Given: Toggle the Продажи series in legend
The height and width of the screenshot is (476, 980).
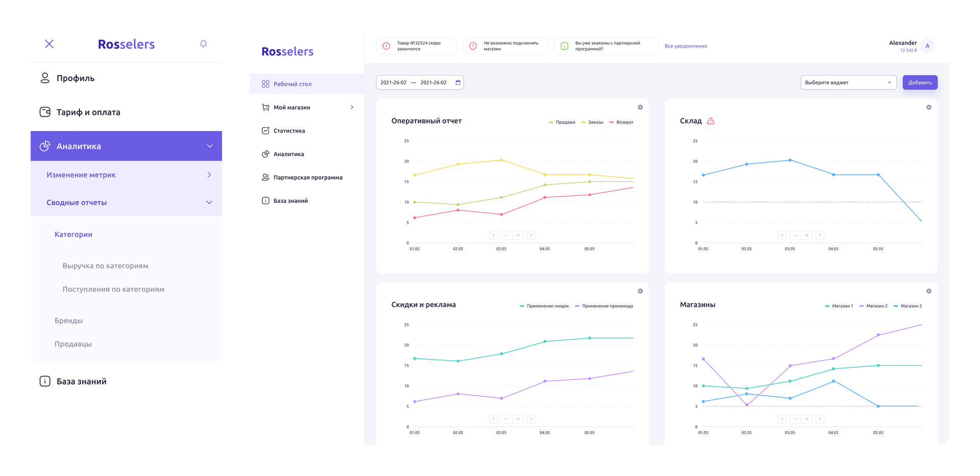Looking at the screenshot, I should pos(562,123).
